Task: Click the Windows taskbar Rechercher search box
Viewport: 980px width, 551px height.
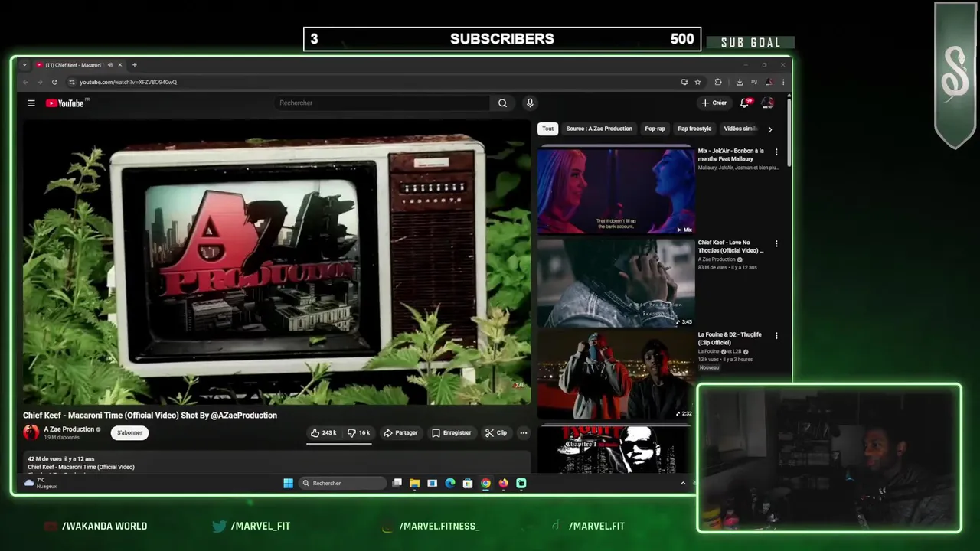Action: [x=342, y=483]
